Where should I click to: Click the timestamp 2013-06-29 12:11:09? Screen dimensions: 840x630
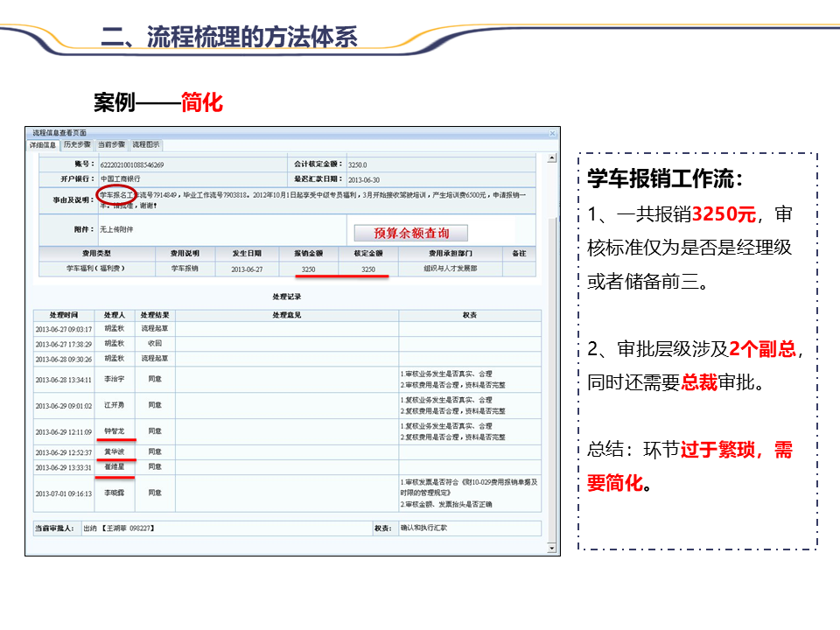tap(64, 432)
